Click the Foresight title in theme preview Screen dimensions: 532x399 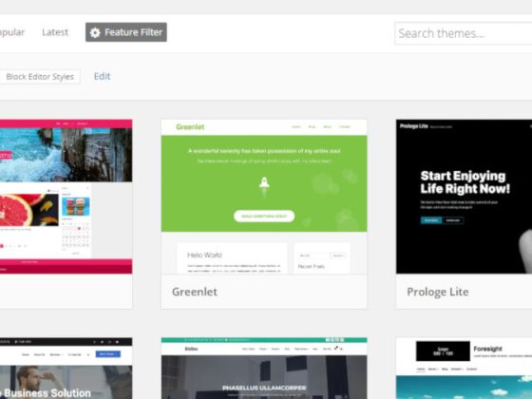487,349
